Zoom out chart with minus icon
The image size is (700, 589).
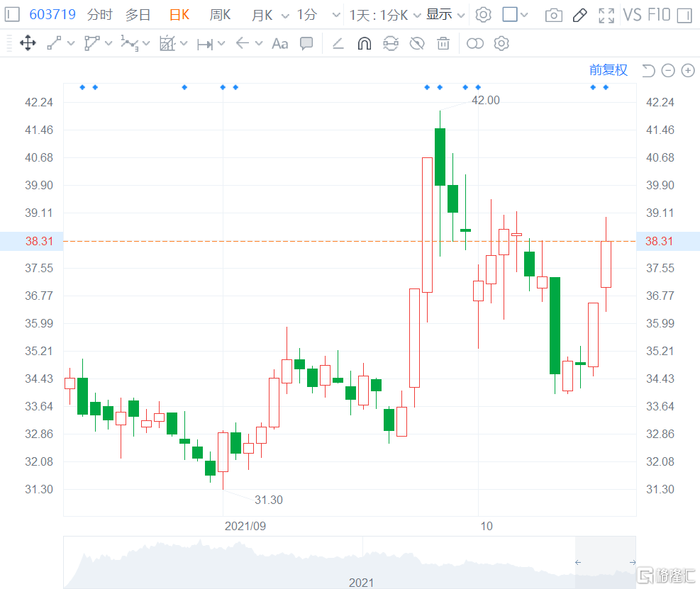pyautogui.click(x=668, y=70)
